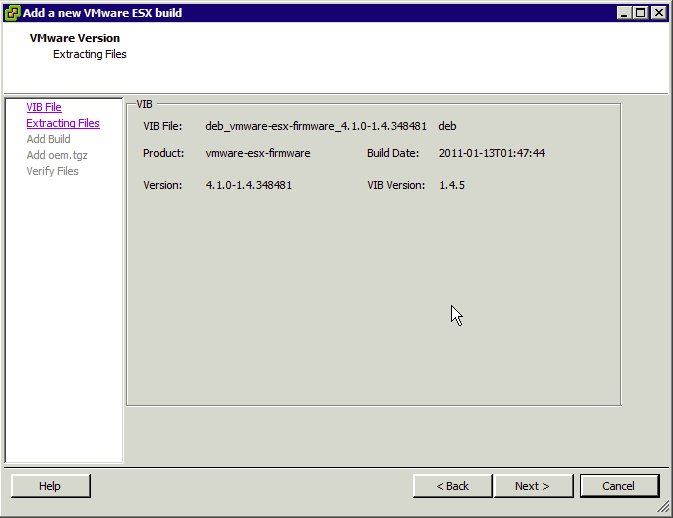This screenshot has height=518, width=673.
Task: Proceed using the Next > button
Action: tap(532, 486)
